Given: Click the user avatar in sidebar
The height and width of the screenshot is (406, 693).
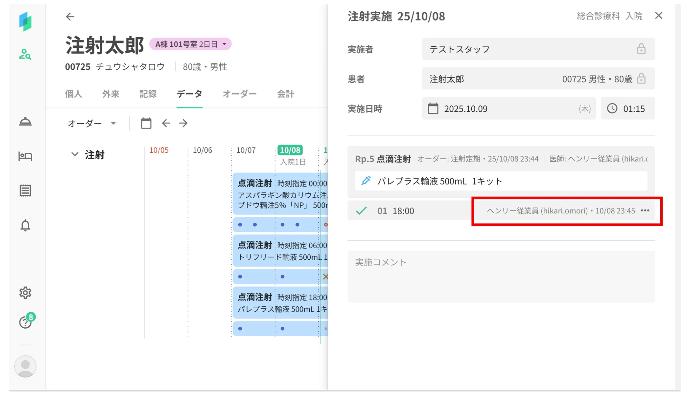Looking at the screenshot, I should [x=26, y=366].
